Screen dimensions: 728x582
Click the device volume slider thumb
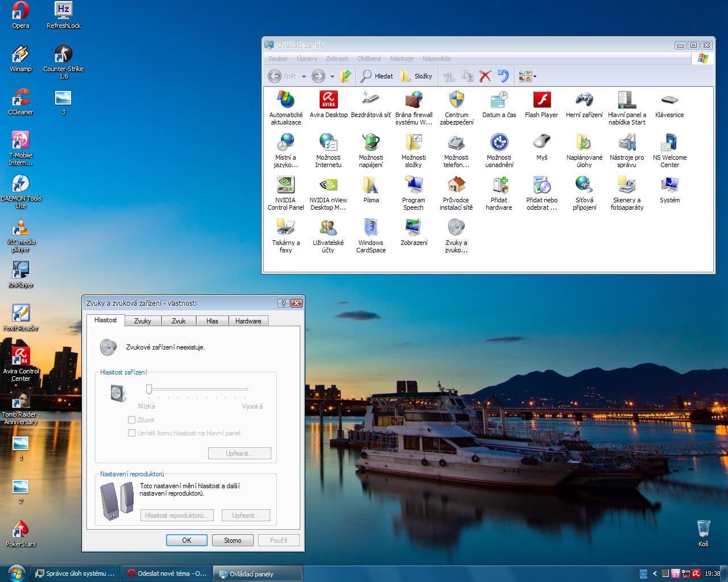[149, 389]
